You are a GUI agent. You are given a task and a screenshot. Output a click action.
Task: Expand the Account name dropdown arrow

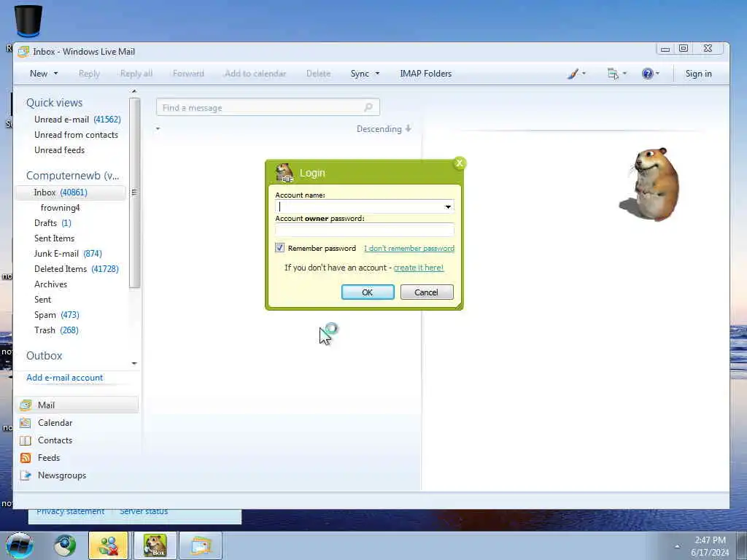[448, 206]
